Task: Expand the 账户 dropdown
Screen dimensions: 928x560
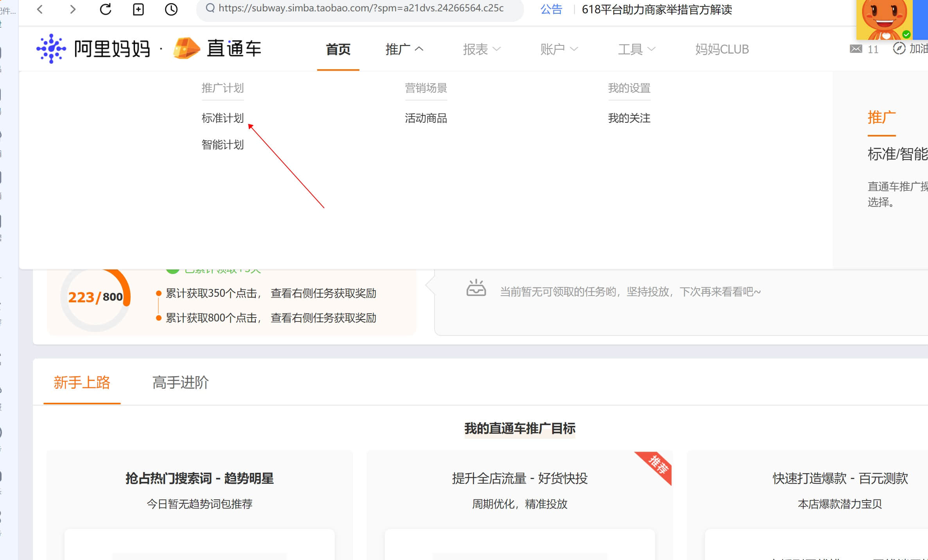Action: point(558,49)
